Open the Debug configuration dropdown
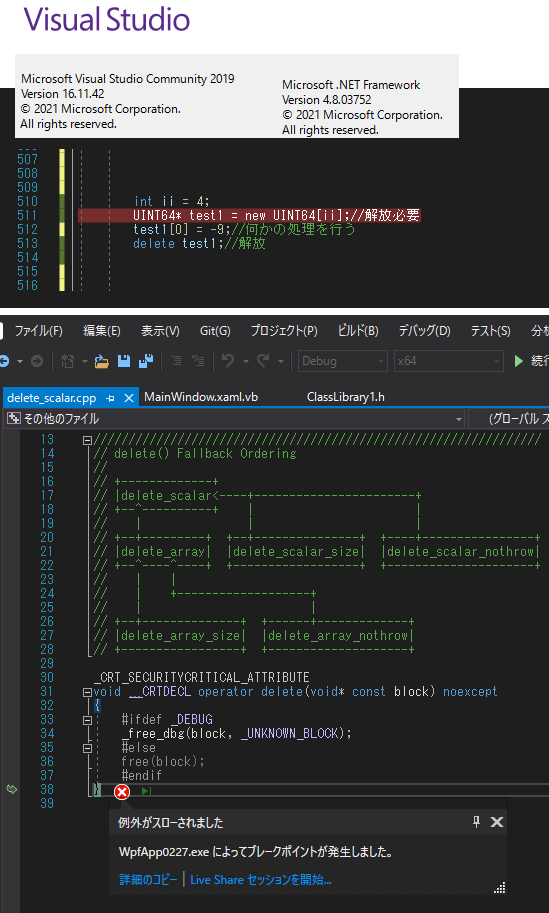The image size is (549, 913). pyautogui.click(x=343, y=361)
